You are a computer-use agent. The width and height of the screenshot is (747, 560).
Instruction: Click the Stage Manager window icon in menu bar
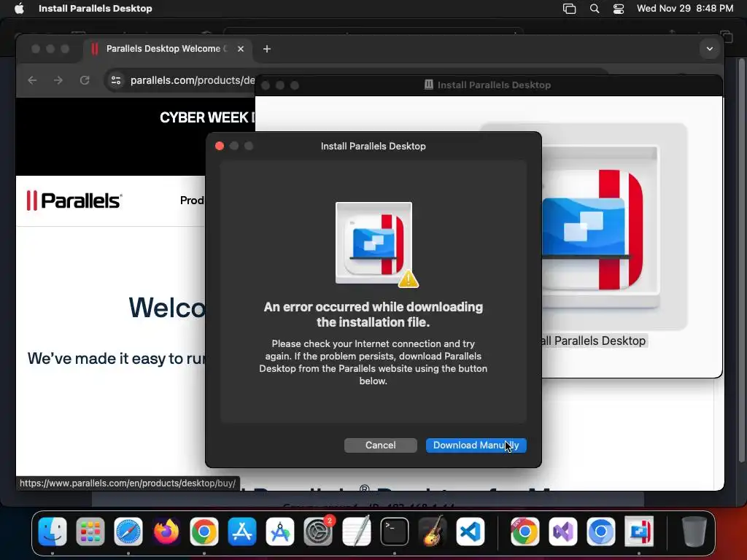tap(569, 9)
